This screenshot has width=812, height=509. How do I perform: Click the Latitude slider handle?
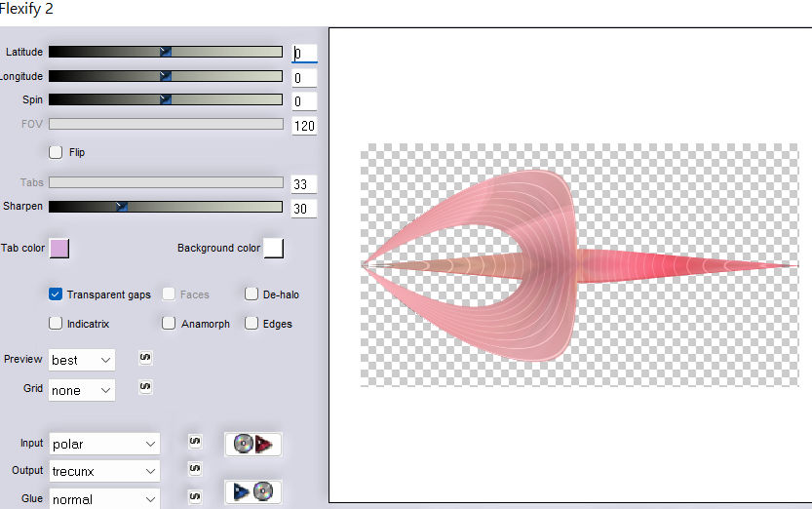point(165,52)
